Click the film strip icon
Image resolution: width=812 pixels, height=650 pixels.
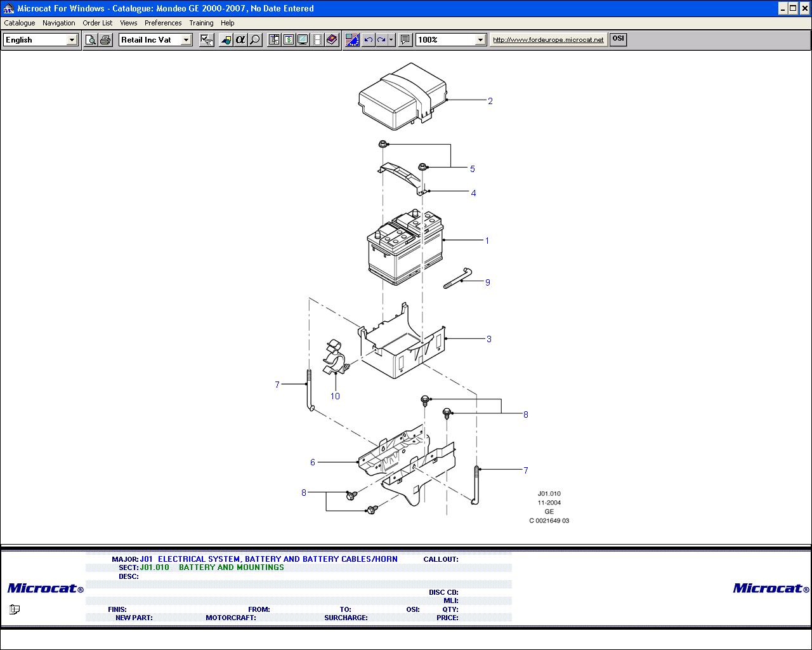pyautogui.click(x=317, y=40)
